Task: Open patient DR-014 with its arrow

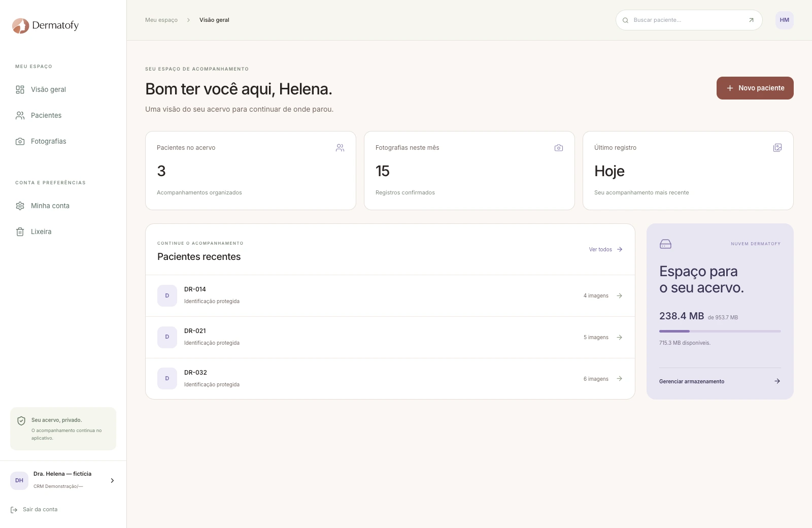Action: [619, 295]
